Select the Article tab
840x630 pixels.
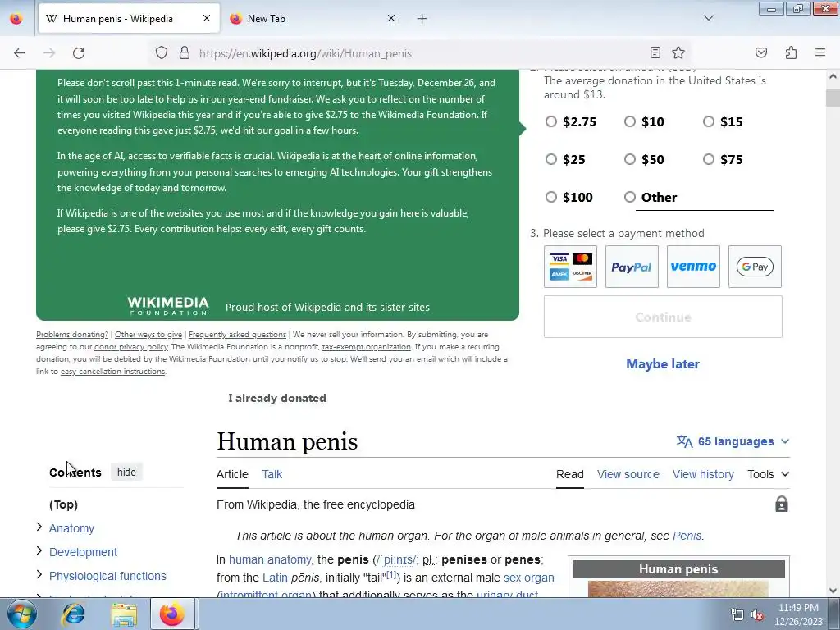[x=232, y=474]
